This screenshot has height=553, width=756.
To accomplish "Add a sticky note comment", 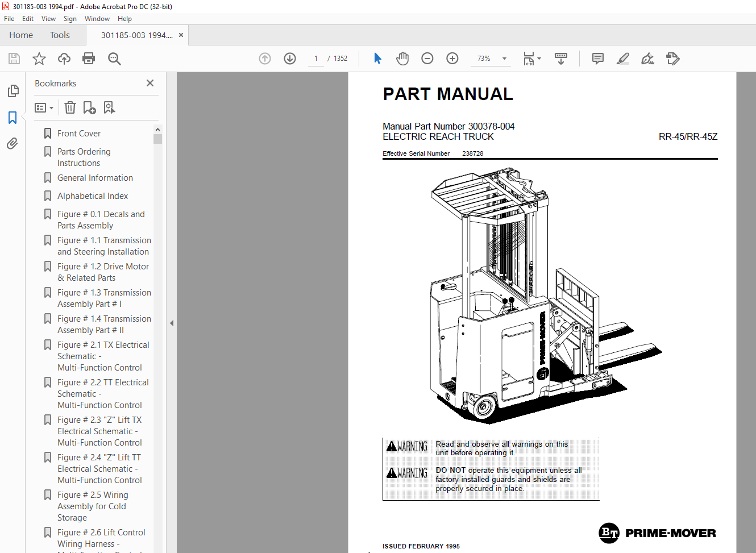I will [x=598, y=59].
